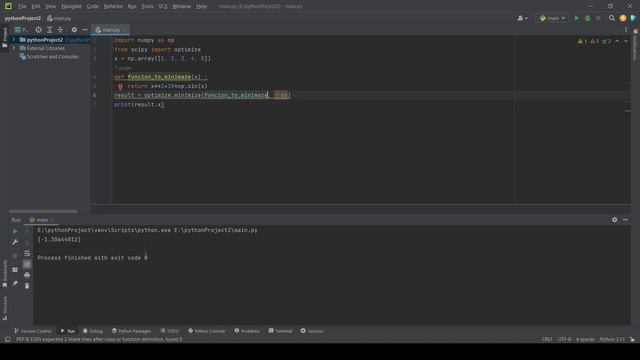Click the Rerun green arrow in Run panel
Image resolution: width=640 pixels, height=360 pixels.
15,231
